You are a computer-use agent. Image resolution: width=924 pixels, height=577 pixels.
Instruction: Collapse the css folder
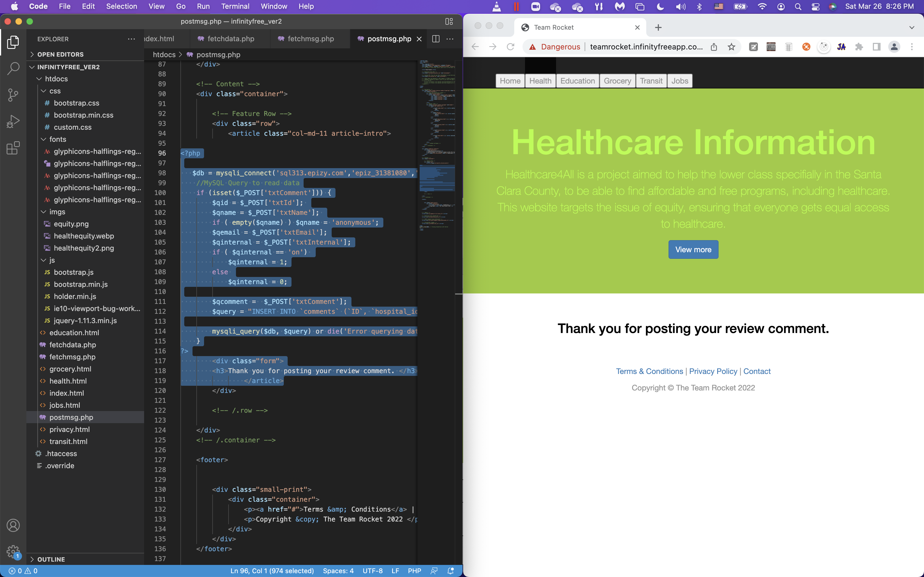(x=55, y=91)
